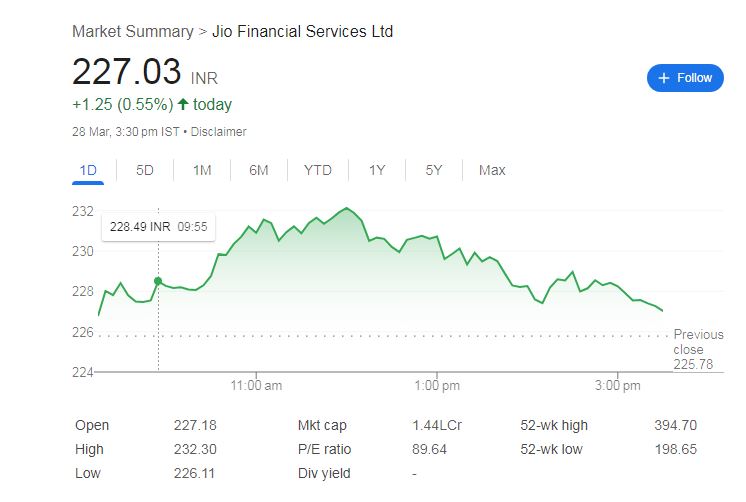
Task: Switch to the 5Y tab
Action: (434, 170)
